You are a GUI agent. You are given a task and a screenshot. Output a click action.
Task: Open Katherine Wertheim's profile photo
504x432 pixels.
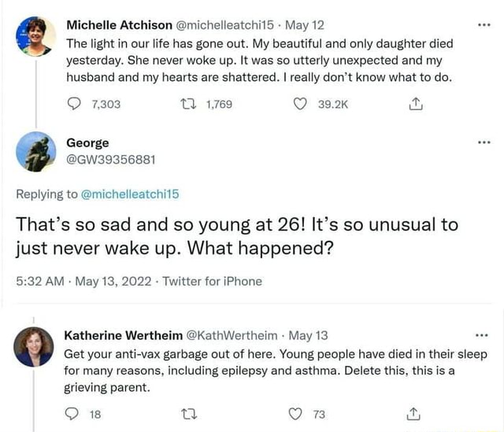(x=35, y=346)
